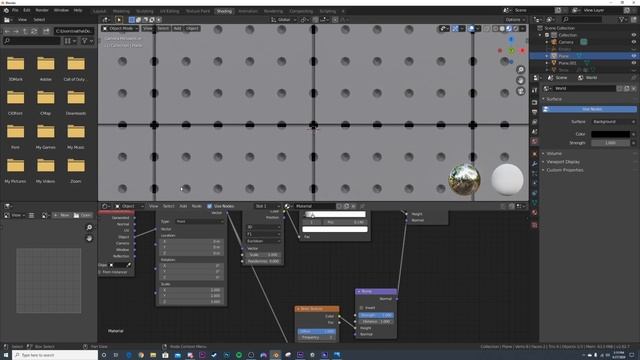Open the outliner filter dropdown
The image size is (640, 360).
coord(623,20)
